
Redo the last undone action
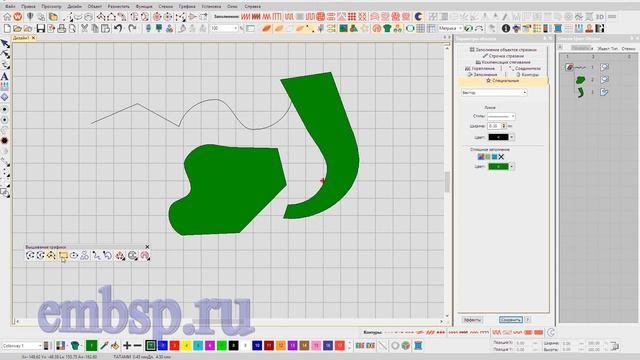tap(132, 28)
